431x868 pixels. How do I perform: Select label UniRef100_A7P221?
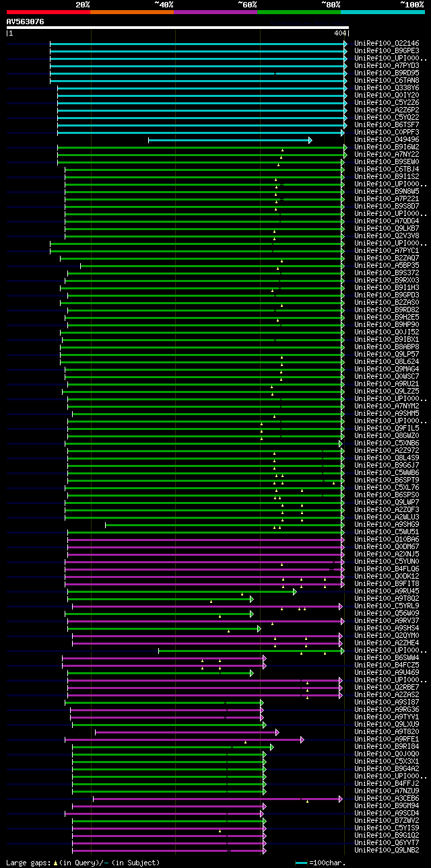point(387,198)
